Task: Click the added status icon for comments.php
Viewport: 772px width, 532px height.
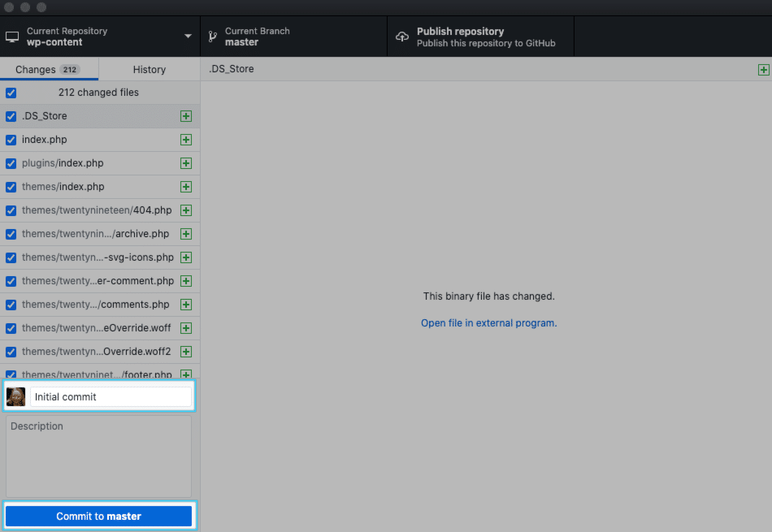Action: (x=186, y=305)
